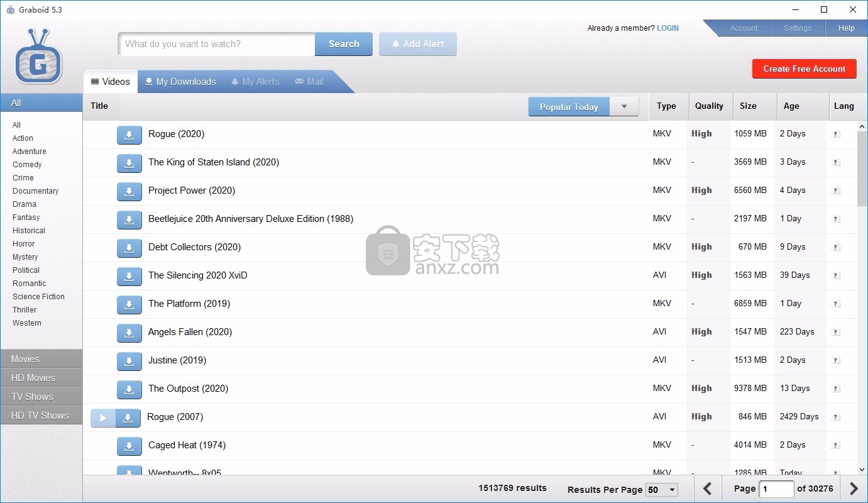Download The Platform (2019)

tap(129, 304)
